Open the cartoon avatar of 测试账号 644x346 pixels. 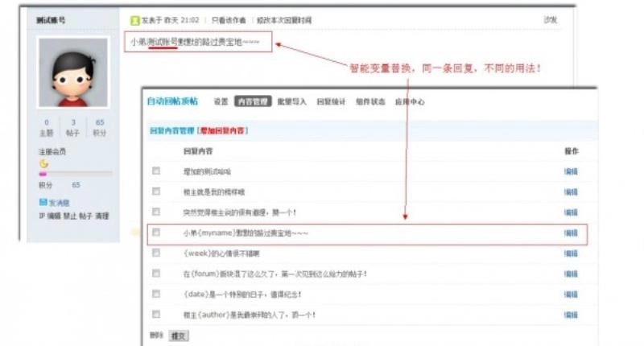coord(73,72)
